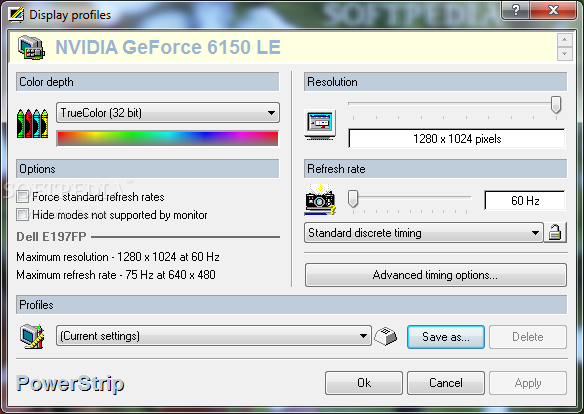Viewport: 584px width, 414px height.
Task: Click the help question mark button
Action: (515, 10)
